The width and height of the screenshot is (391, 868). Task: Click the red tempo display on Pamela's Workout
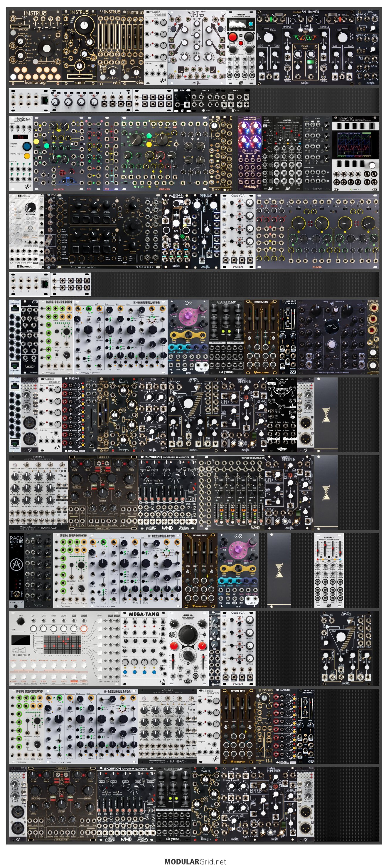[x=21, y=137]
